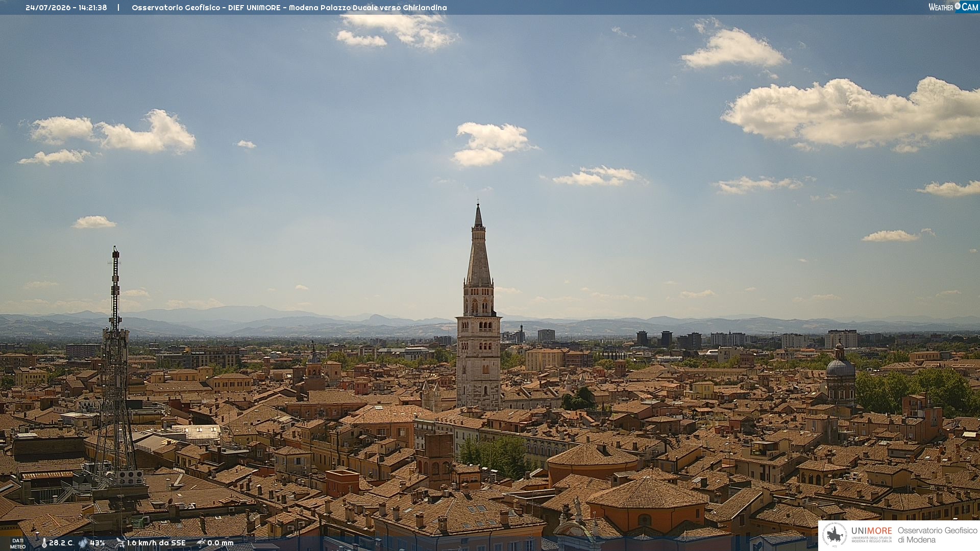Screen dimensions: 980x551
Task: Click the thermometer temperature icon
Action: 44,543
